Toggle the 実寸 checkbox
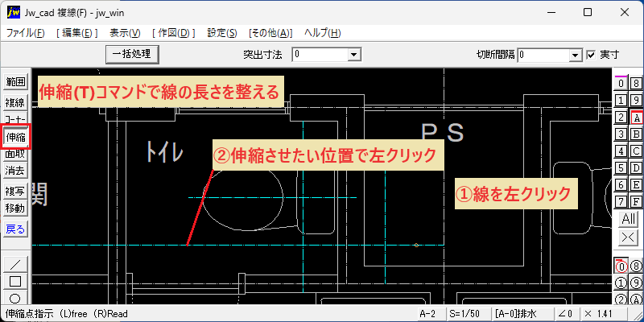Image resolution: width=644 pixels, height=322 pixels. pyautogui.click(x=591, y=55)
